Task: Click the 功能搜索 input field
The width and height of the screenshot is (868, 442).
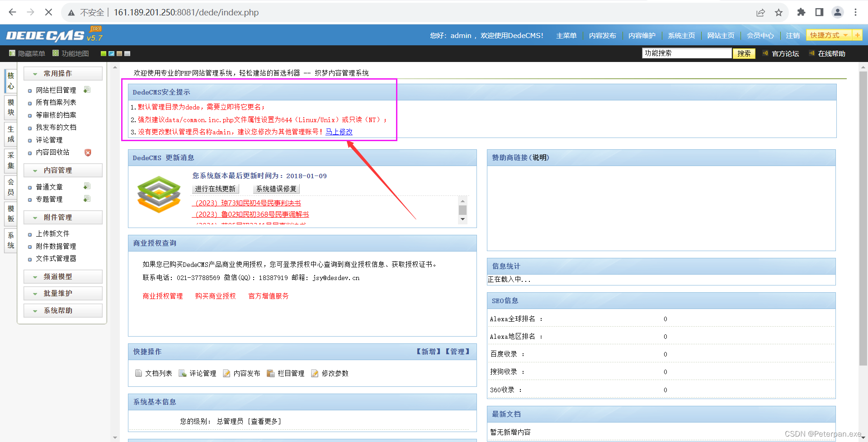Action: pyautogui.click(x=687, y=53)
